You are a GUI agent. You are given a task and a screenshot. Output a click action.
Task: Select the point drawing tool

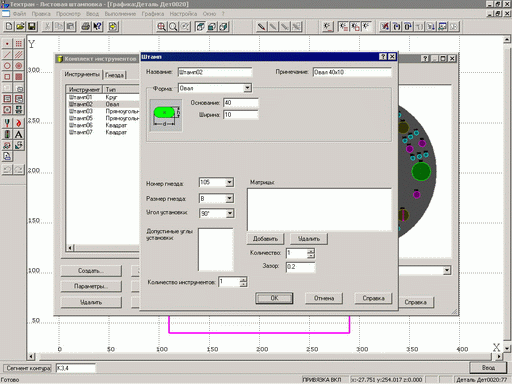(x=7, y=44)
